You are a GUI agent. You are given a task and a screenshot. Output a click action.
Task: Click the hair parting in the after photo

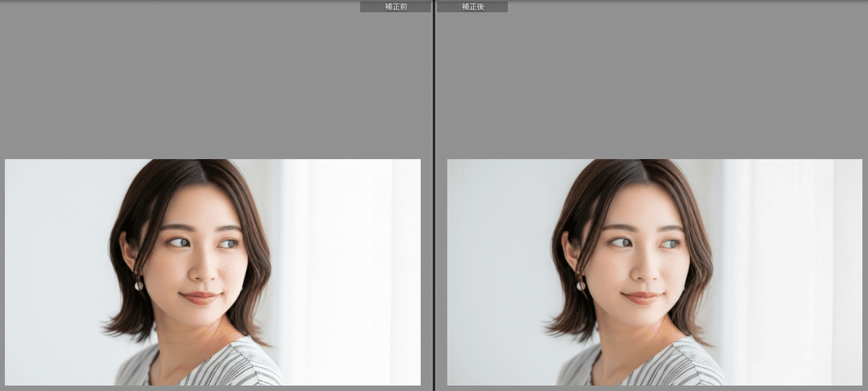(642, 173)
